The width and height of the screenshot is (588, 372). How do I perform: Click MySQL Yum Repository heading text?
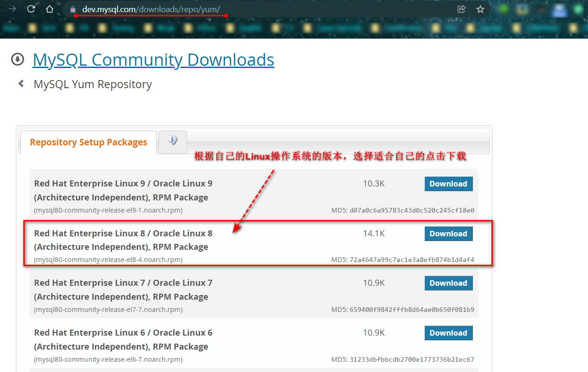[x=93, y=84]
